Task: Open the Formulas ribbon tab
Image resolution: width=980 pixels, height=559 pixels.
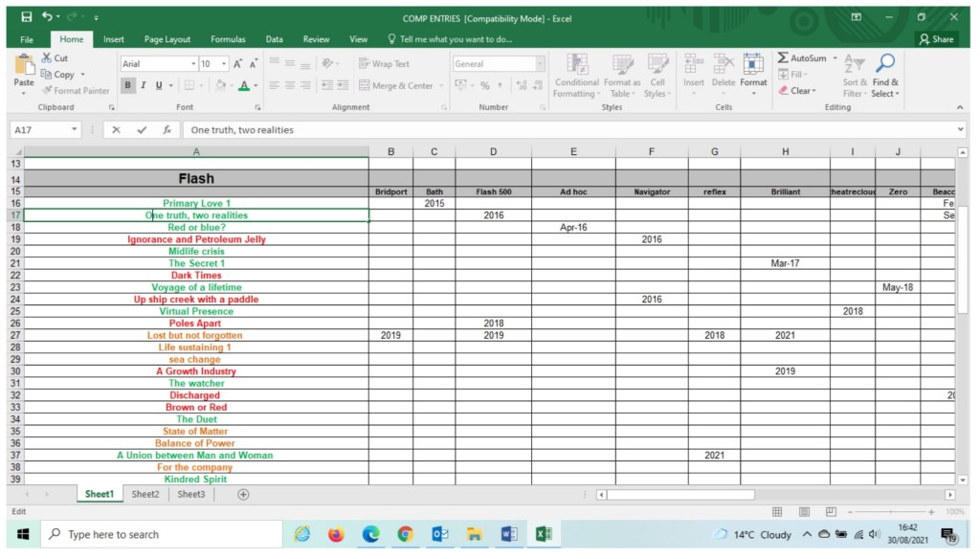Action: 228,39
